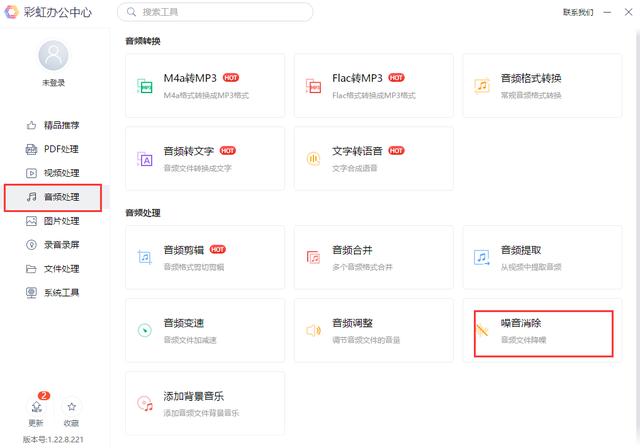Viewport: 640px width, 448px height.
Task: Click the 文件处理 folder icon
Action: point(31,269)
